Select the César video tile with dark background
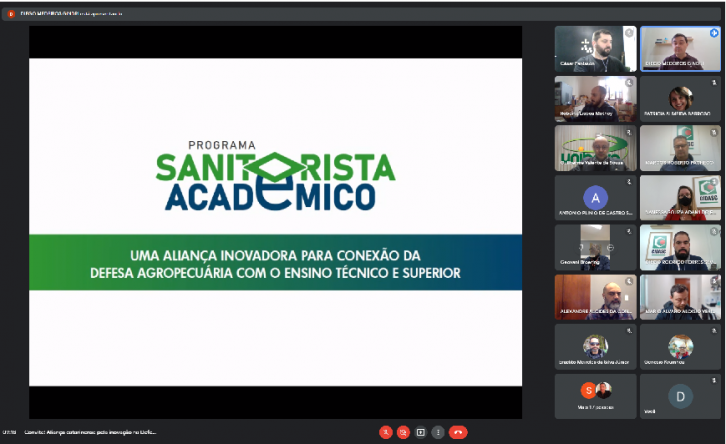The image size is (726, 444). point(595,49)
